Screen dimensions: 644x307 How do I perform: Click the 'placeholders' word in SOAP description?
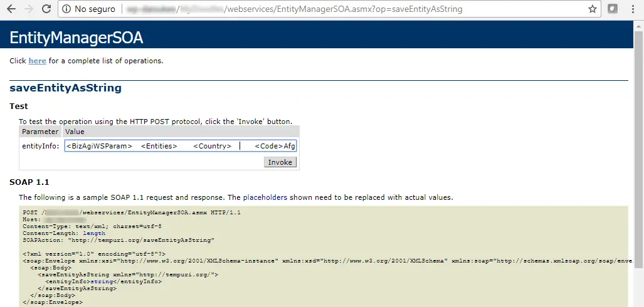tap(265, 197)
